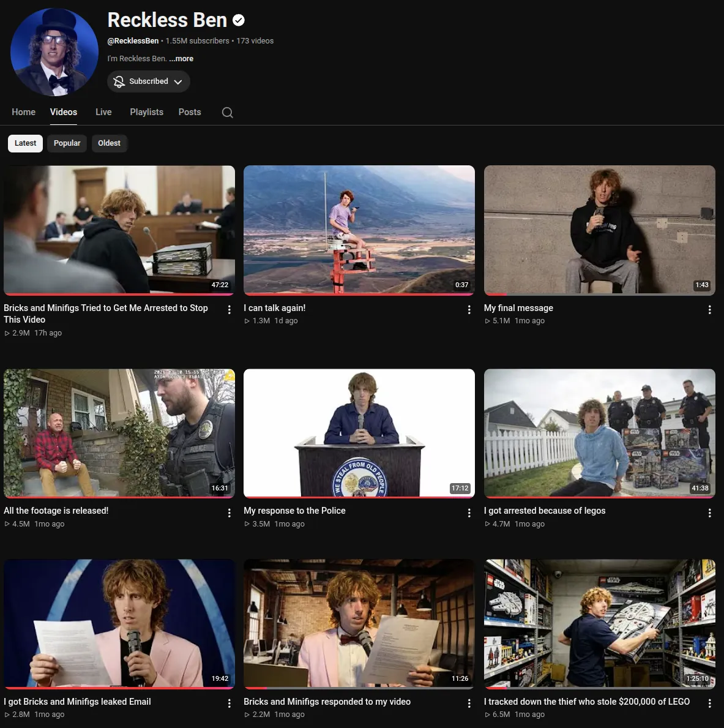This screenshot has height=728, width=724.
Task: Open three-dot menu for 'I can talk again!'
Action: tap(469, 310)
